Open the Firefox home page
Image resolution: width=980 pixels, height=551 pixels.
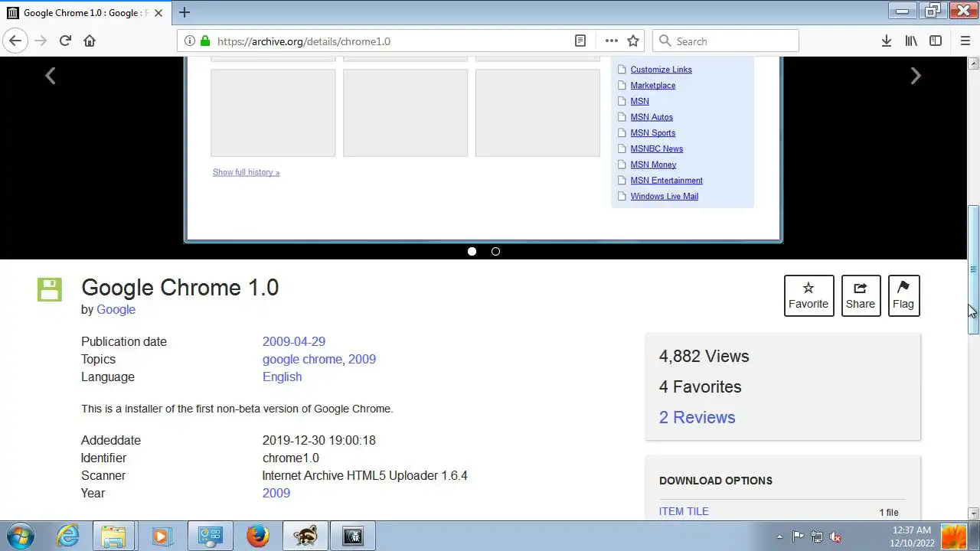(90, 41)
